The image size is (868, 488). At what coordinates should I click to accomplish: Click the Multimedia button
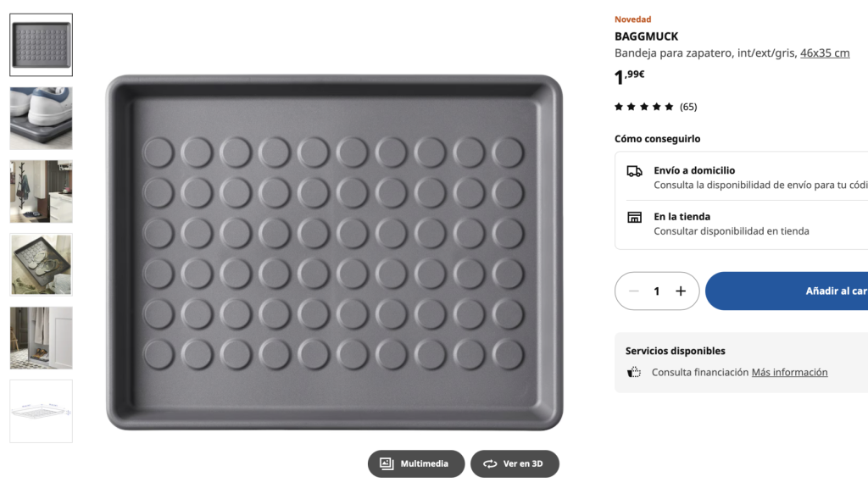[x=415, y=463]
